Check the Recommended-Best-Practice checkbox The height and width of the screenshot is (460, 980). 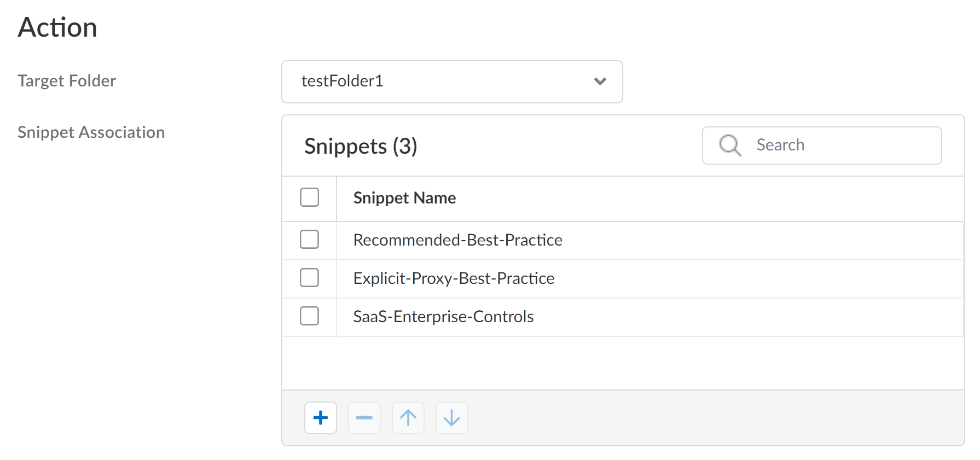(x=309, y=240)
